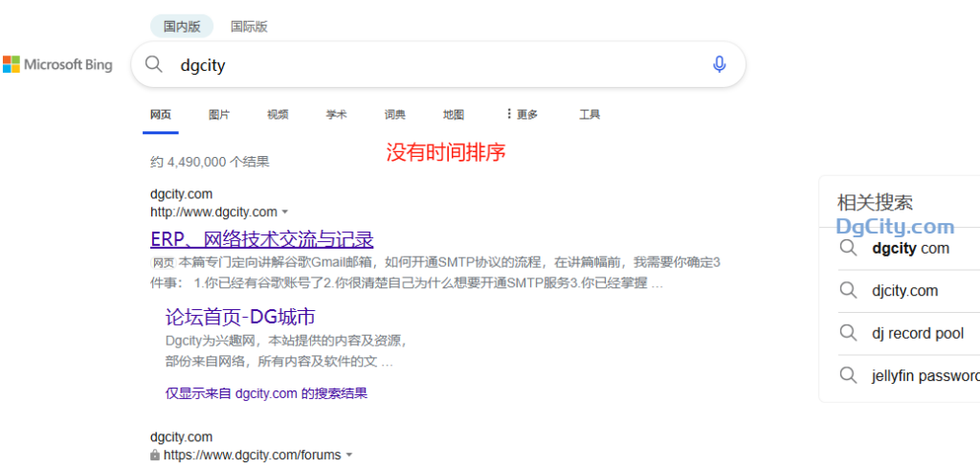Open the 词典 tab
The height and width of the screenshot is (468, 980).
click(x=394, y=114)
